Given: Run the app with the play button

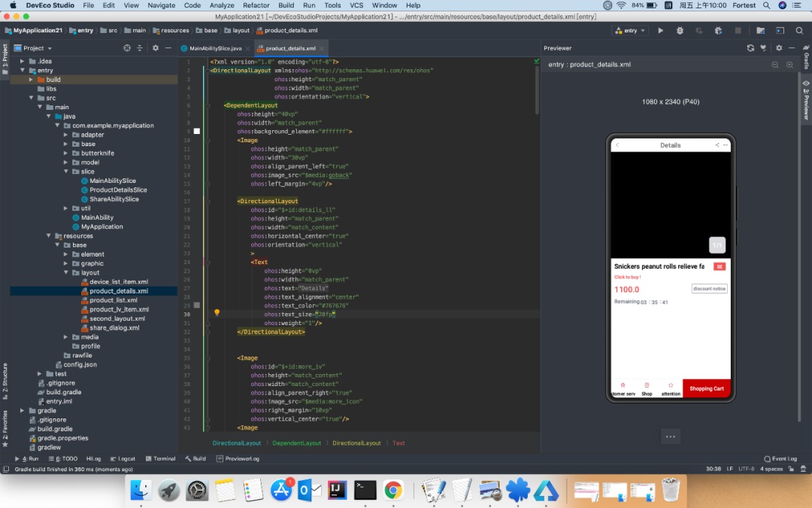Looking at the screenshot, I should pos(661,31).
